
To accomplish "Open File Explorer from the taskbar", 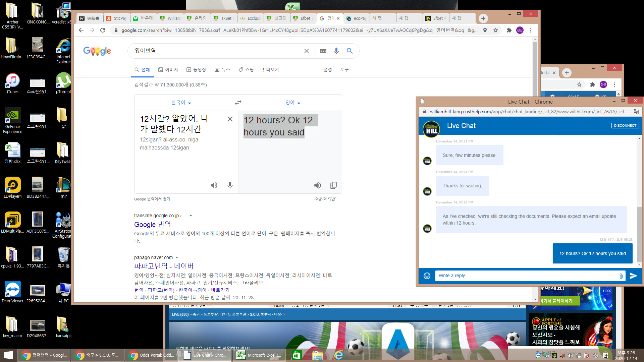I will (317, 355).
